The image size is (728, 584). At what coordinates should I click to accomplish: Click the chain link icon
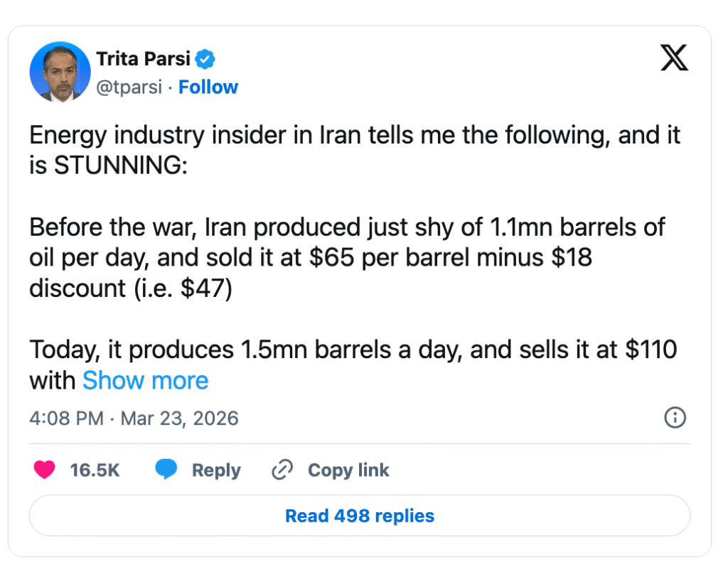(x=283, y=470)
